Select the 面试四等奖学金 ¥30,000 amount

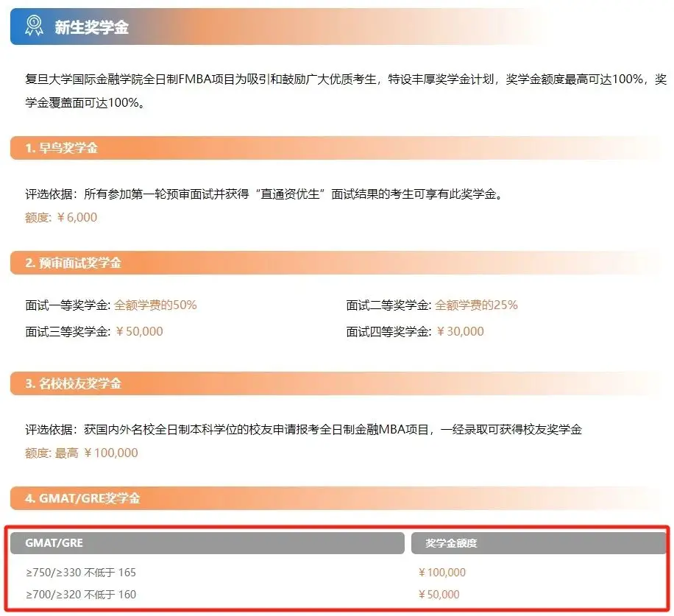point(460,331)
